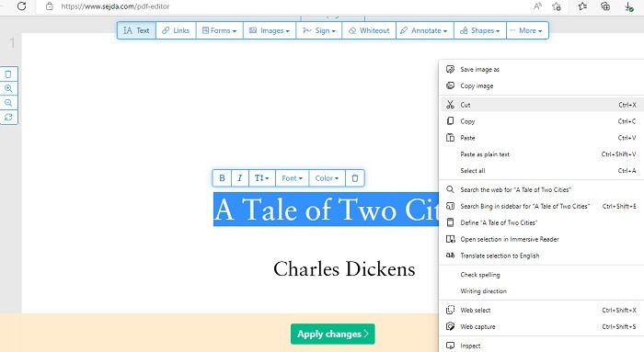Choose Translate selection to English
The height and width of the screenshot is (352, 644).
coord(541,255)
